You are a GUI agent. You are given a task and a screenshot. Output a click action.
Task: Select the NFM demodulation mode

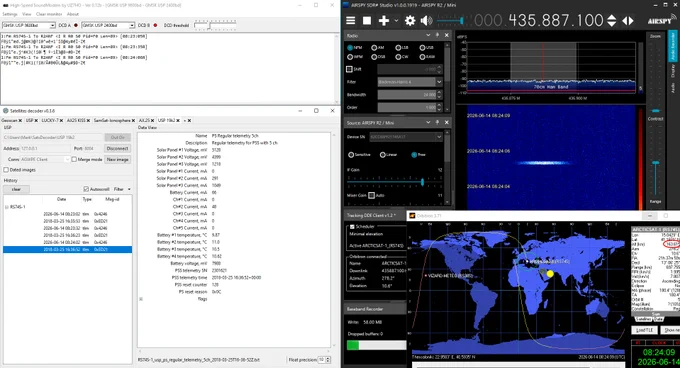click(x=350, y=47)
